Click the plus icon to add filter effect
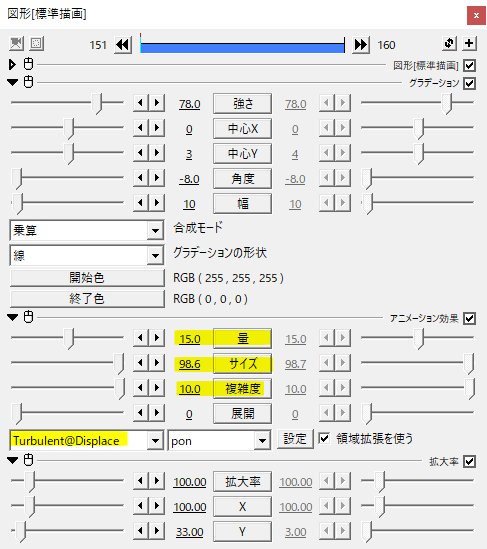487x549 pixels. pos(469,43)
